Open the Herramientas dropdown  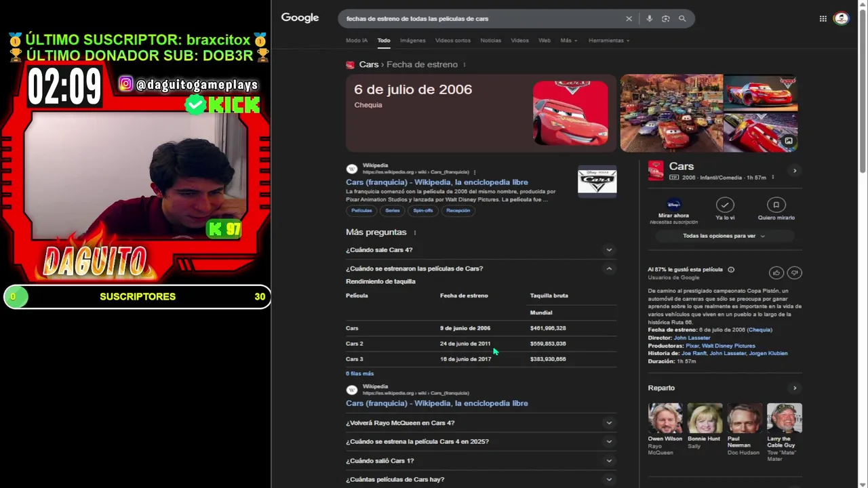tap(609, 41)
